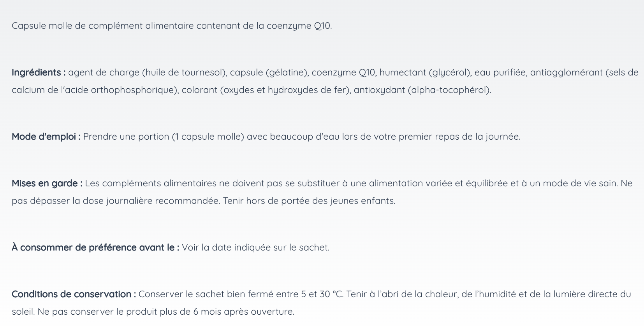
Task: Click "Voir la date indiquée sur le sachet"
Action: (x=255, y=248)
